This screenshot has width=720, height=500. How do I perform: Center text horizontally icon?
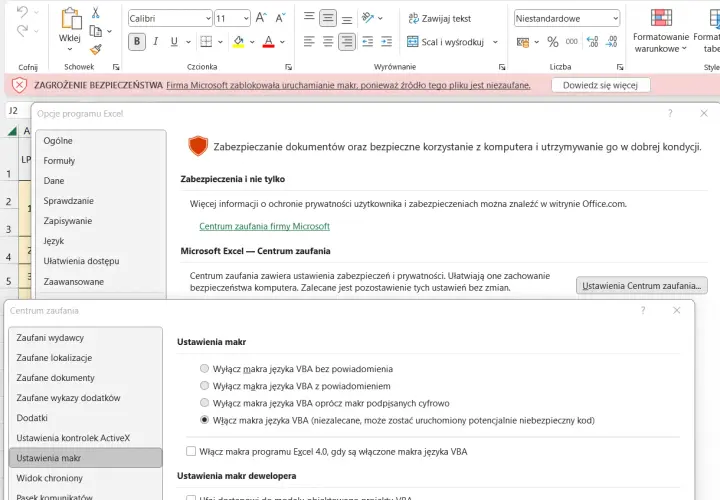pyautogui.click(x=328, y=42)
